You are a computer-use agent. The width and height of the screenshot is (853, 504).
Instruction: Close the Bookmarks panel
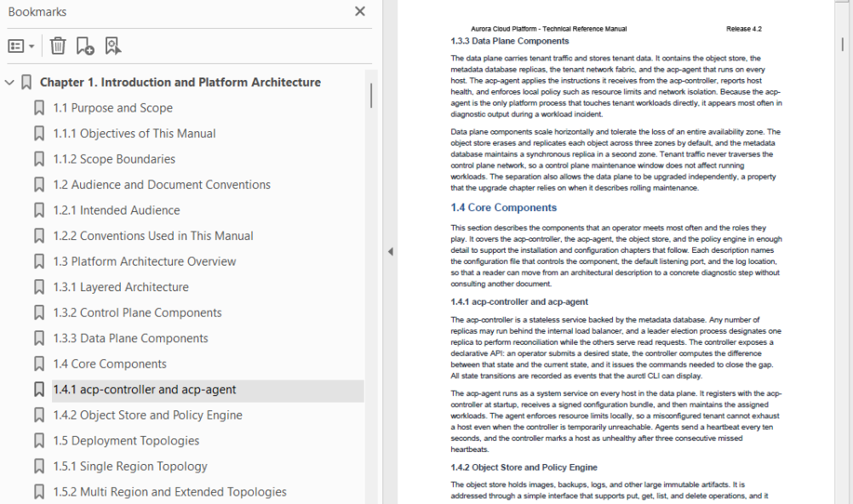pos(360,11)
